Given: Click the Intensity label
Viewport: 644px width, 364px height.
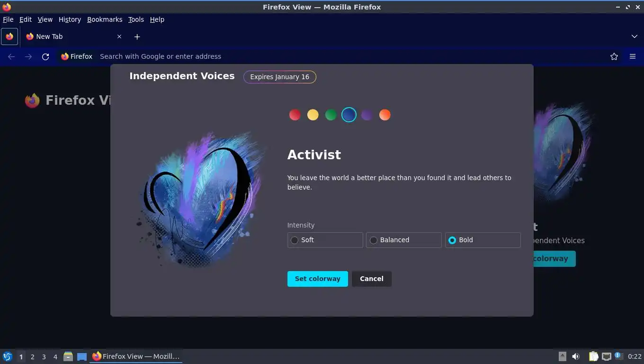Looking at the screenshot, I should 301,225.
